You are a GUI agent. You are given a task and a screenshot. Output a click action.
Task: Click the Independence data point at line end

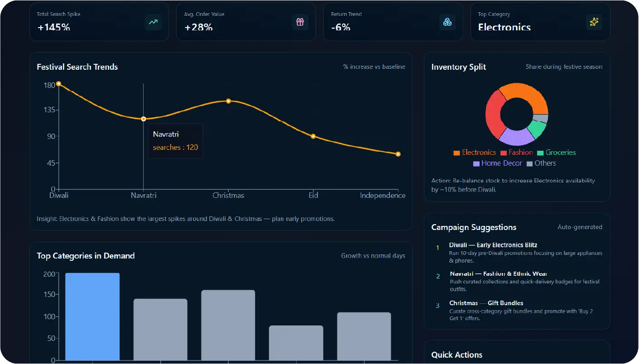(x=398, y=154)
